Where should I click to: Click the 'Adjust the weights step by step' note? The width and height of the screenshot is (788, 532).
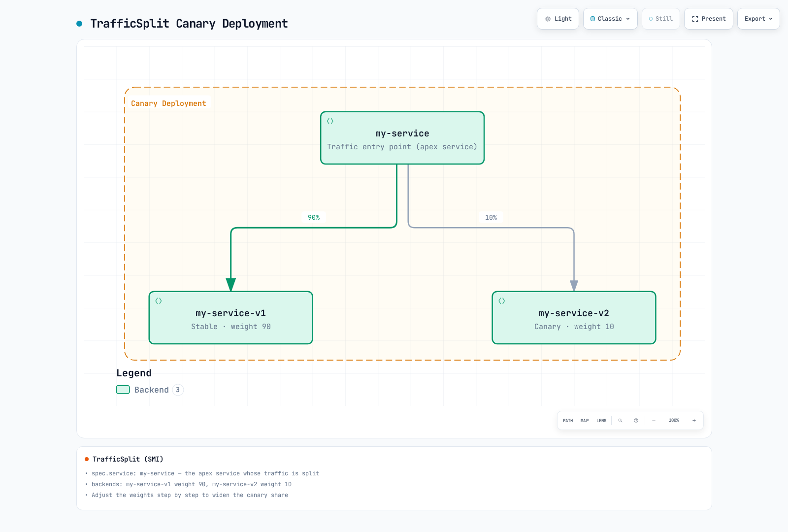[190, 495]
